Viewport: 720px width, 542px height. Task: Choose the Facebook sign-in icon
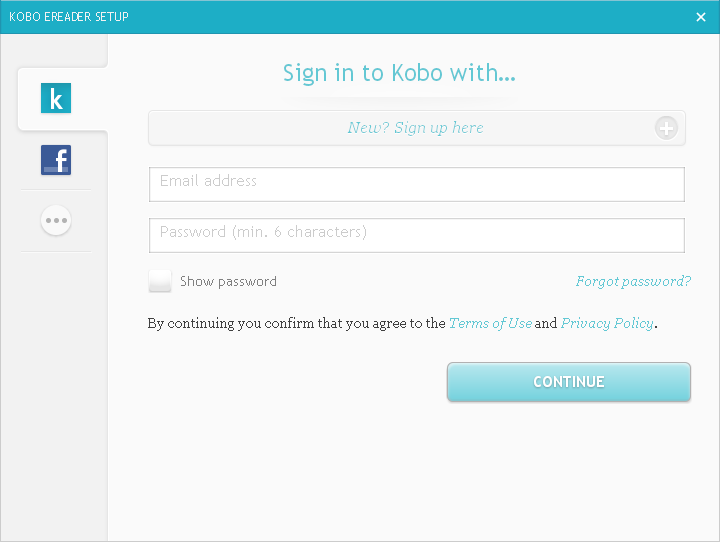click(x=56, y=160)
